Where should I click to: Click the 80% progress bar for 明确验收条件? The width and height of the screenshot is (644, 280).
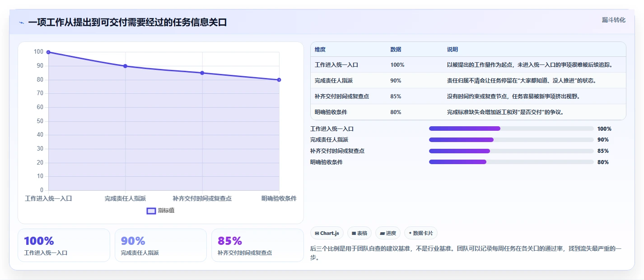point(511,162)
